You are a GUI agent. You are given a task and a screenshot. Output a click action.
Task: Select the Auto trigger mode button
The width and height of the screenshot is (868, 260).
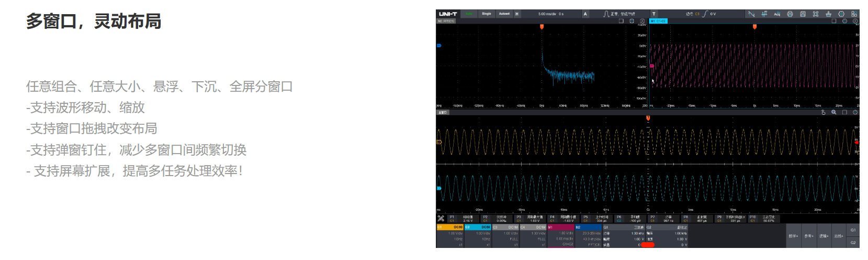coord(469,14)
